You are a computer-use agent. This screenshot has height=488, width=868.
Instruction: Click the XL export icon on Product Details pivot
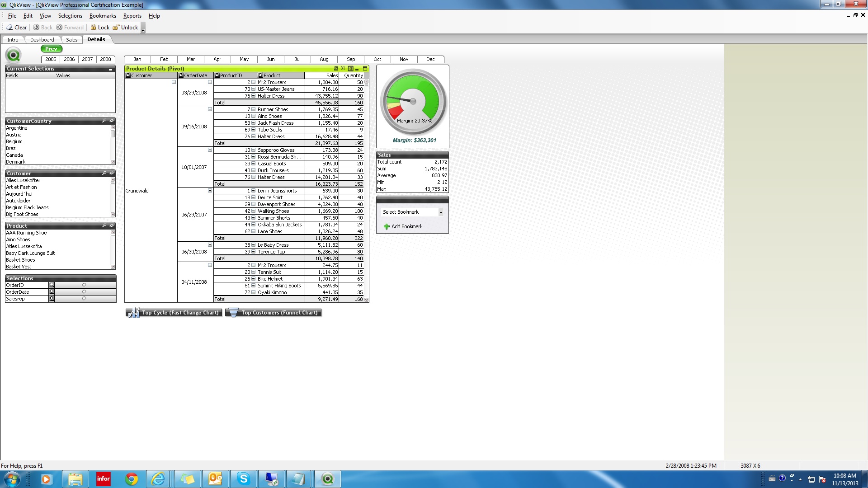pyautogui.click(x=343, y=69)
